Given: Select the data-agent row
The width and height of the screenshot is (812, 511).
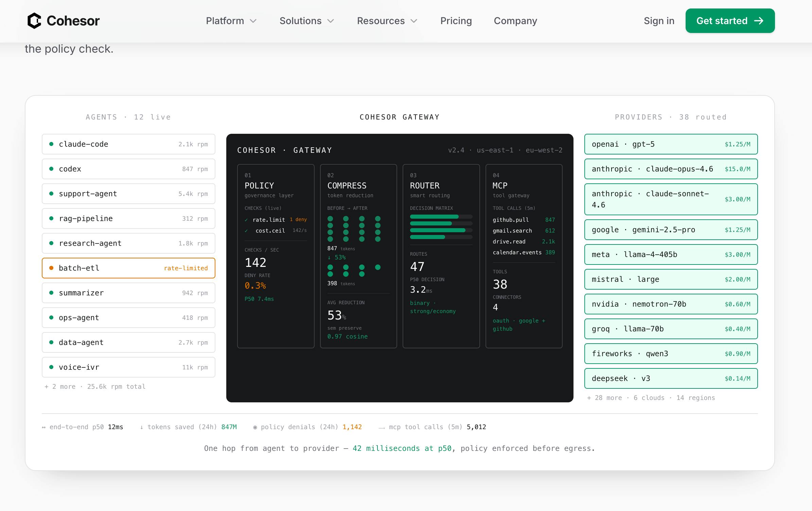Looking at the screenshot, I should pyautogui.click(x=128, y=342).
